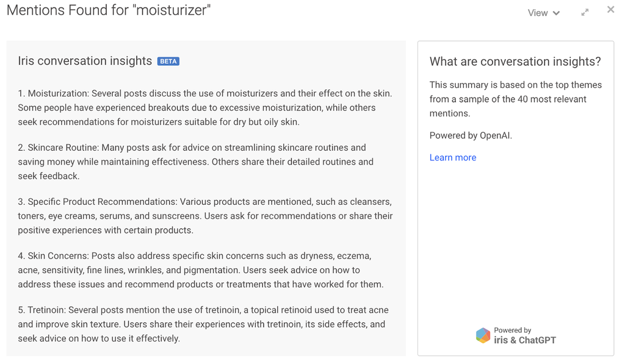Click the summary description about 40 mentions
The width and height of the screenshot is (625, 364).
pos(515,99)
